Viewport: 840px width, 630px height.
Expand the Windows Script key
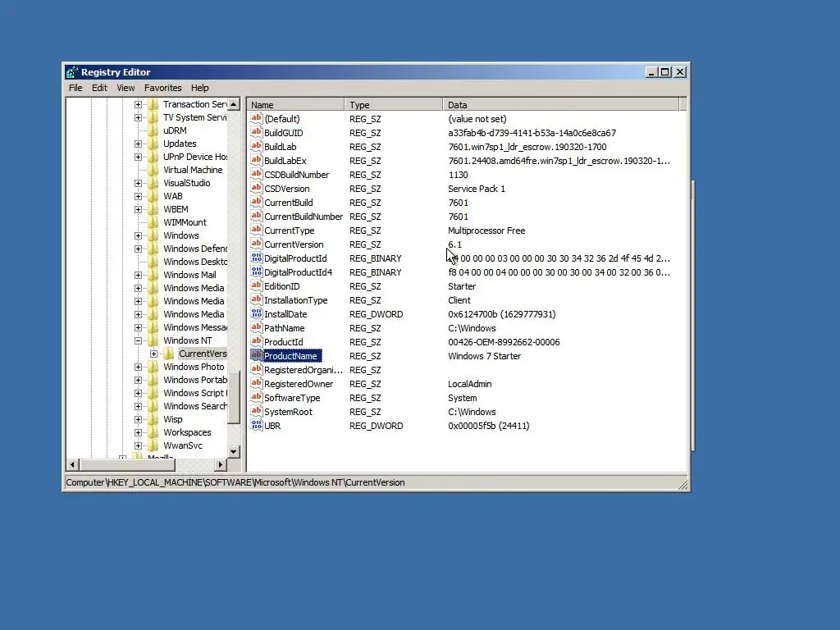[x=138, y=393]
